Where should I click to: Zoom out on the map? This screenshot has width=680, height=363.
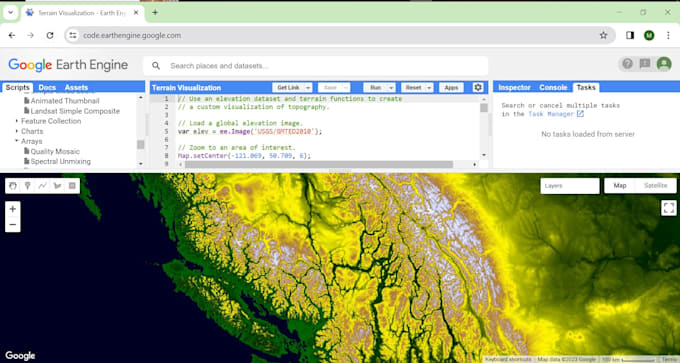coord(13,225)
